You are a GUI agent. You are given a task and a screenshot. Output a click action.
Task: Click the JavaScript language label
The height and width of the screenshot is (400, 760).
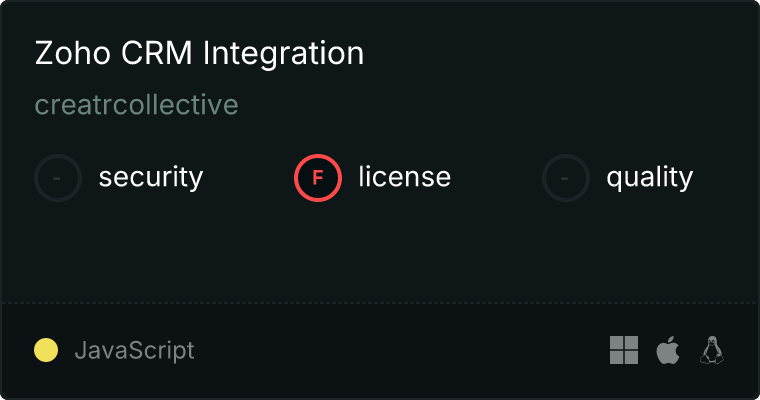(x=134, y=351)
